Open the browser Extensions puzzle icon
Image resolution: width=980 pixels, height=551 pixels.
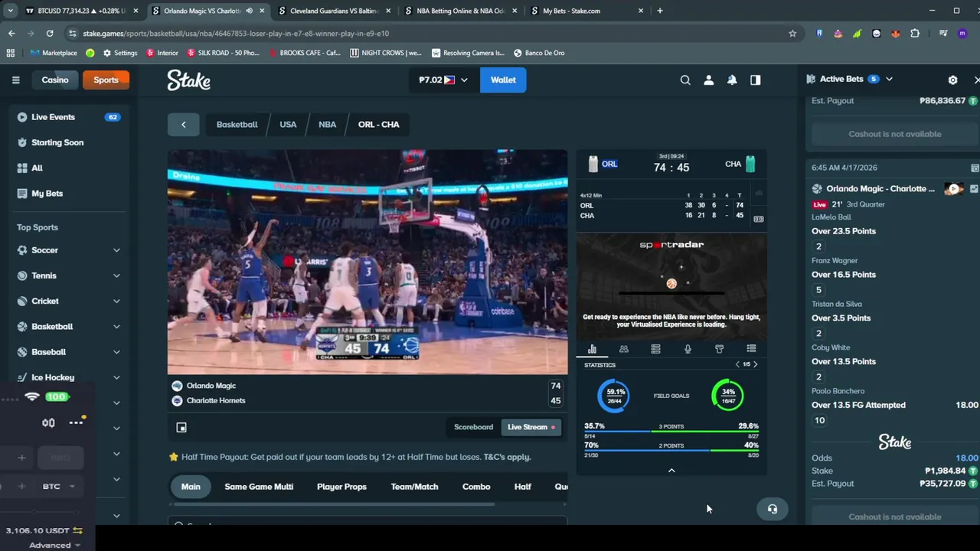click(915, 33)
